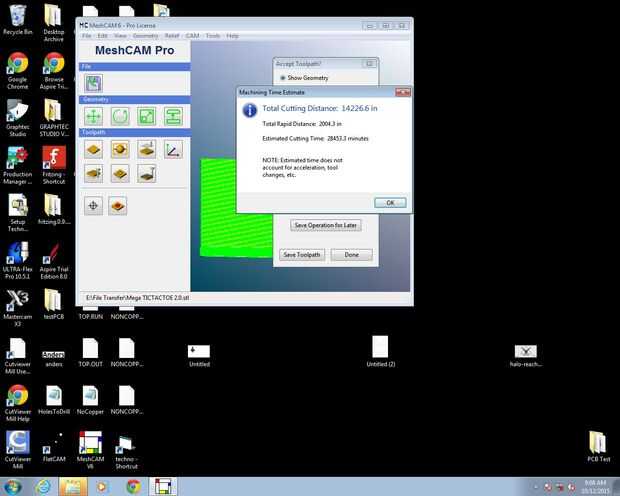
Task: Click the Total Cutting Distance text
Action: [x=320, y=108]
